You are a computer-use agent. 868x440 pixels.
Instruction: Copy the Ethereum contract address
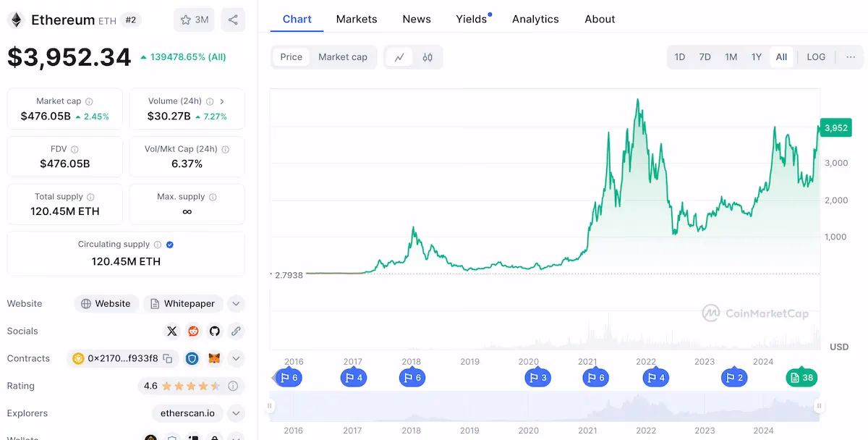coord(168,358)
